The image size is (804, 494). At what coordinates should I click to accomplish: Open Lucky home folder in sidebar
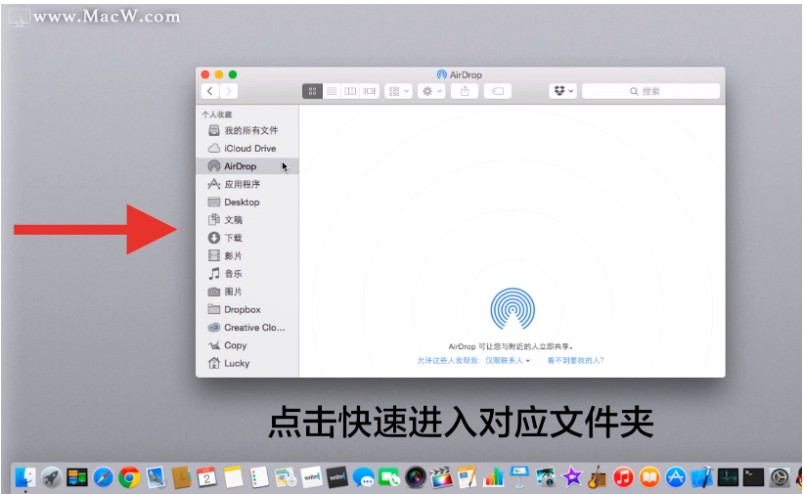(247, 364)
